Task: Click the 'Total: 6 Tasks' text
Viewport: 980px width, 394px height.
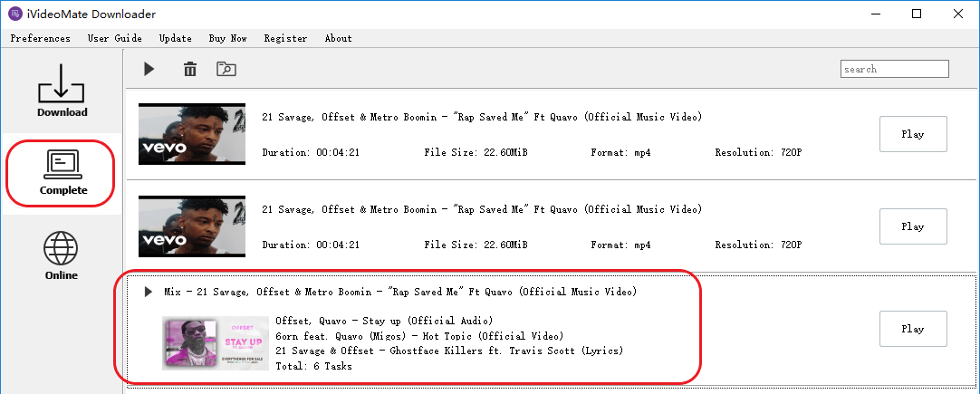Action: [313, 366]
